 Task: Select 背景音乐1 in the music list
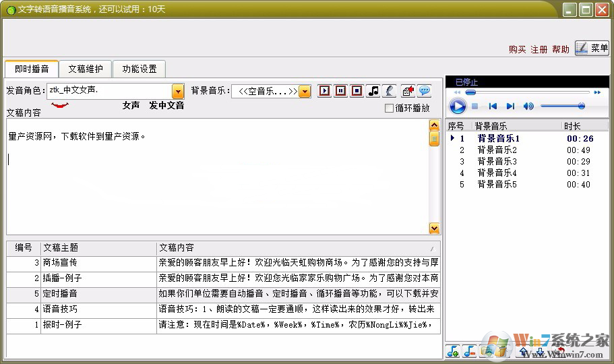click(527, 138)
